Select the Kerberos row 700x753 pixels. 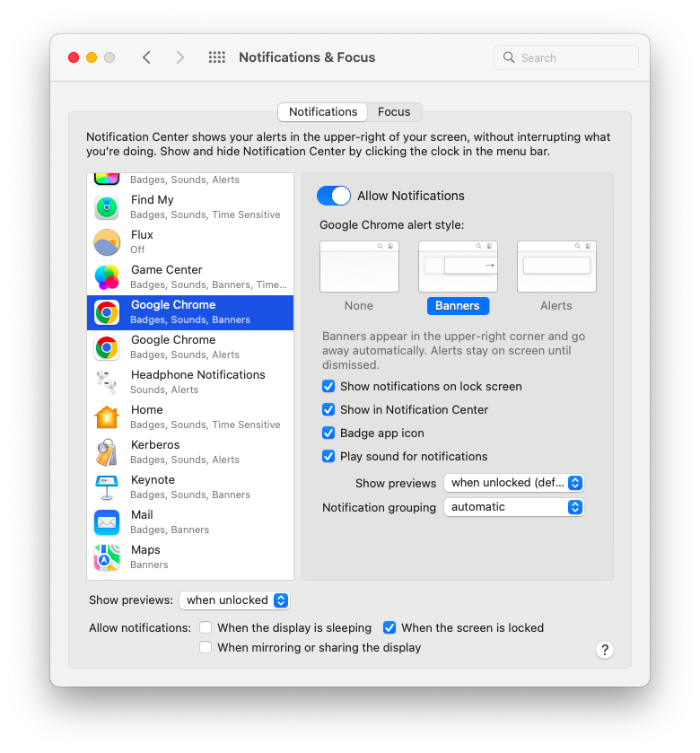point(190,452)
